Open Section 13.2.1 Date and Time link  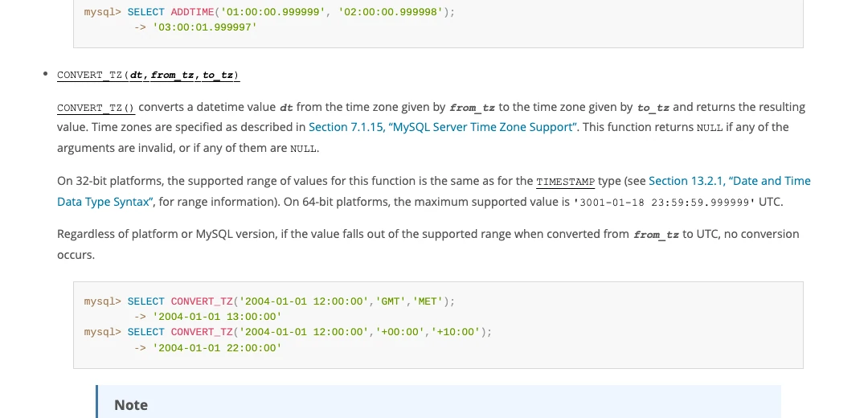click(729, 181)
